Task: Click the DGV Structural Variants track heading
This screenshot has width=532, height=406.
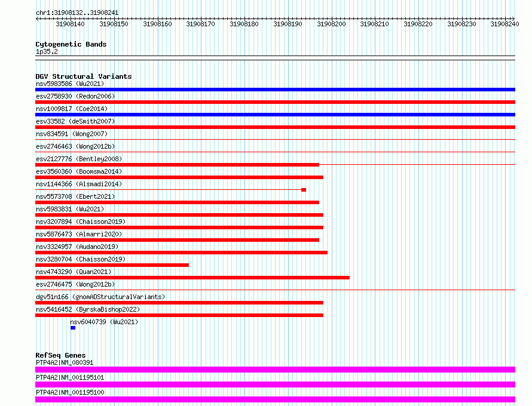Action: coord(84,76)
